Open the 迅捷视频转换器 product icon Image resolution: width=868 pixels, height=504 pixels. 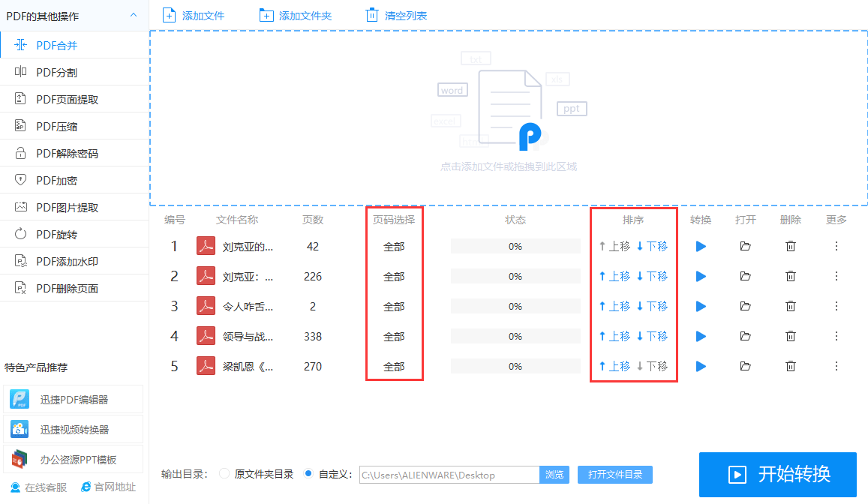pyautogui.click(x=20, y=429)
